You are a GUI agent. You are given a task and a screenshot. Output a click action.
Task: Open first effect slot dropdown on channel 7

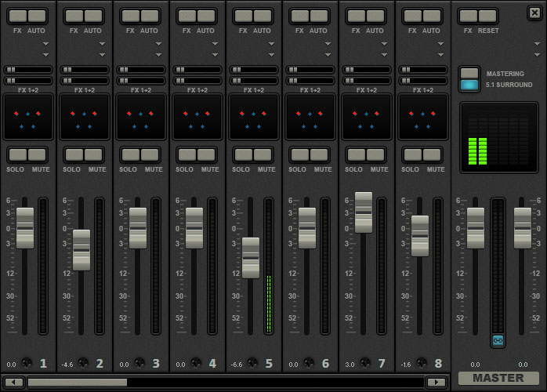(385, 44)
